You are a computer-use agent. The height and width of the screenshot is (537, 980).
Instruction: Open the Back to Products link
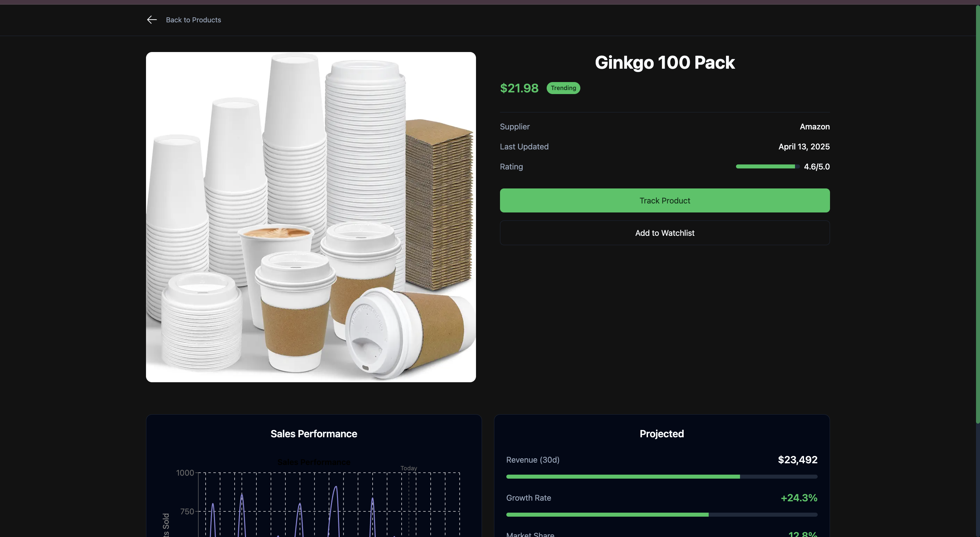click(x=193, y=20)
